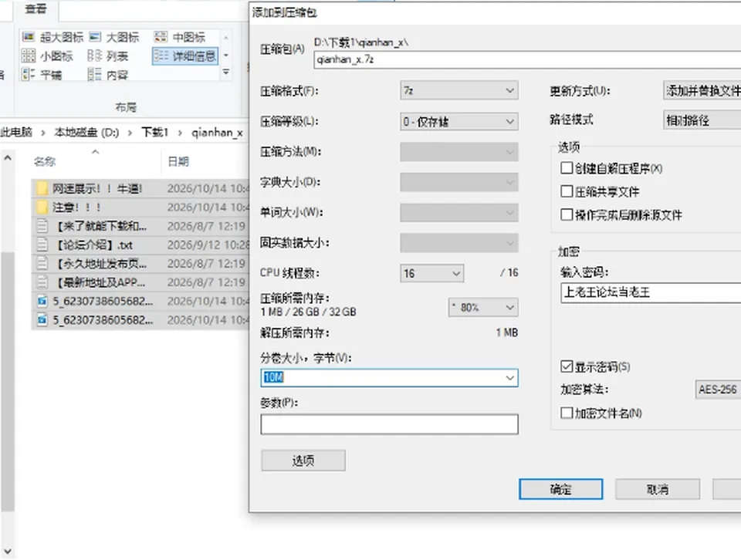Screen dimensions: 741x560
Task: Open the CPU 线程数 dropdown
Action: pos(432,273)
